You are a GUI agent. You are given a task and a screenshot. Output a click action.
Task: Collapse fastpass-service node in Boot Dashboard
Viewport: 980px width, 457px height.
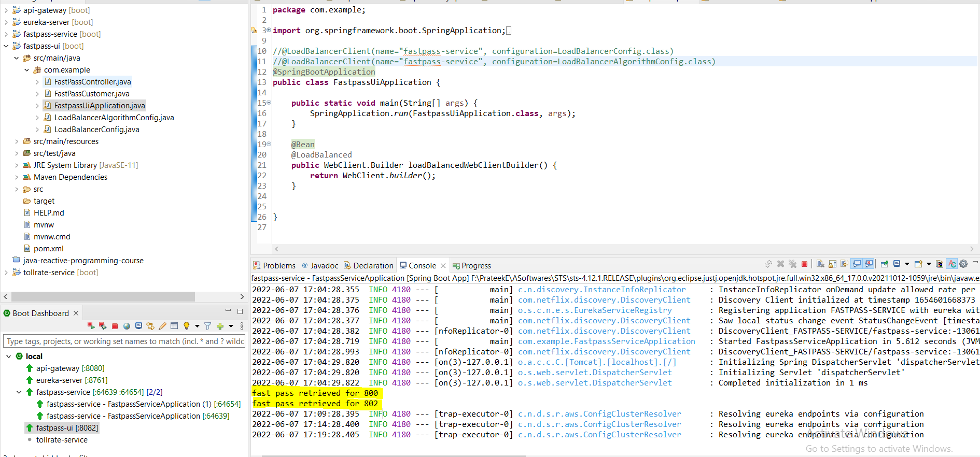click(19, 392)
